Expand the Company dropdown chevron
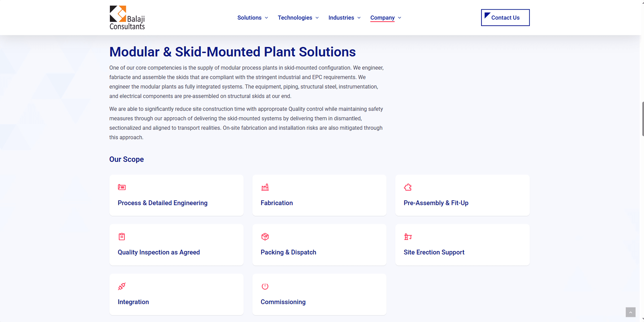644x322 pixels. pos(399,18)
